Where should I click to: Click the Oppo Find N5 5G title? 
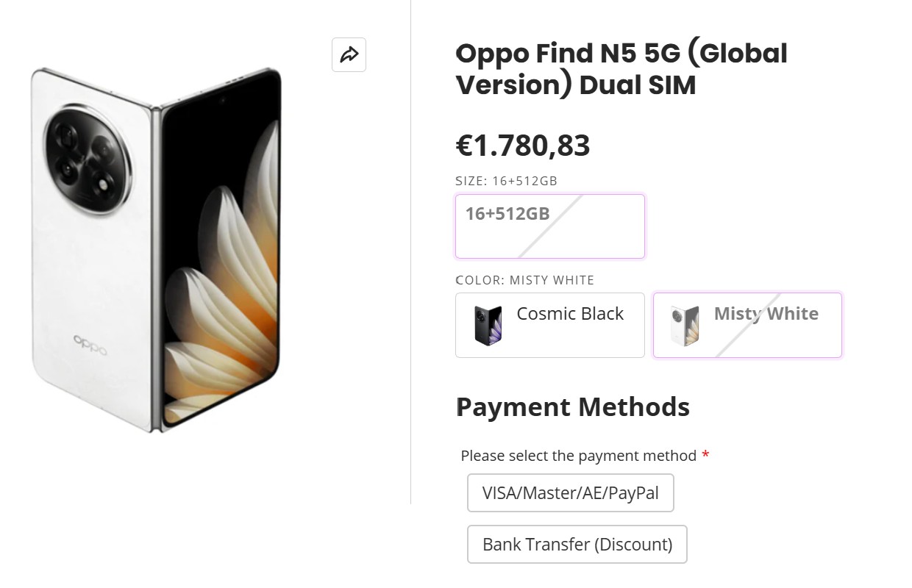(621, 69)
